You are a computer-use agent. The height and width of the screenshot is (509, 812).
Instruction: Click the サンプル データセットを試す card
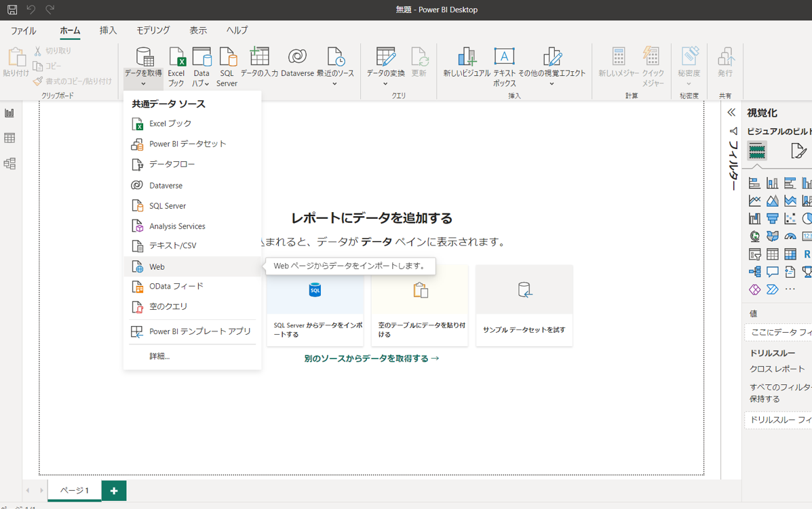[x=524, y=306]
